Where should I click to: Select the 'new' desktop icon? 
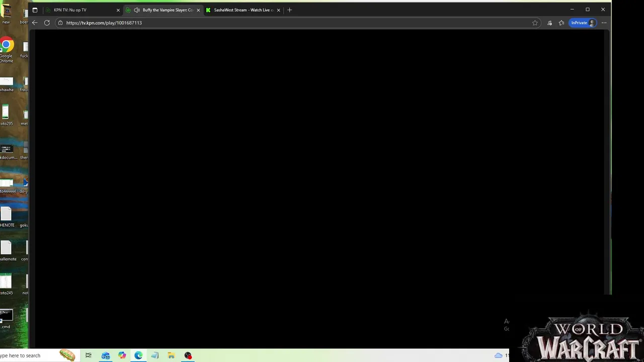6,15
